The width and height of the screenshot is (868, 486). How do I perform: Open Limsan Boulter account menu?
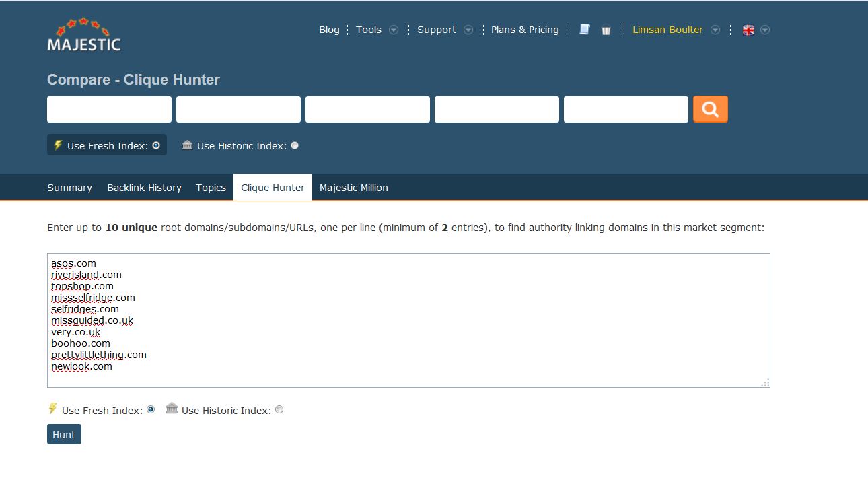(667, 30)
